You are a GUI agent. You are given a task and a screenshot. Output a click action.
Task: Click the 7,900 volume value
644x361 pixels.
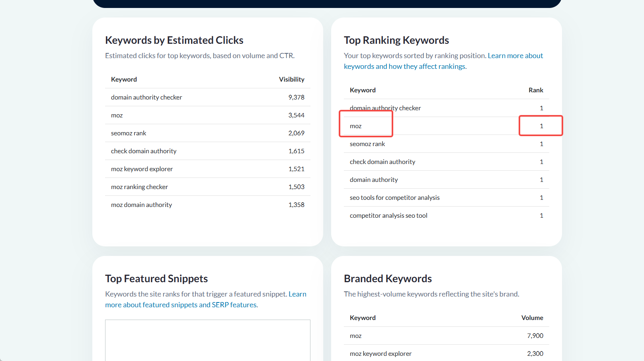click(535, 336)
